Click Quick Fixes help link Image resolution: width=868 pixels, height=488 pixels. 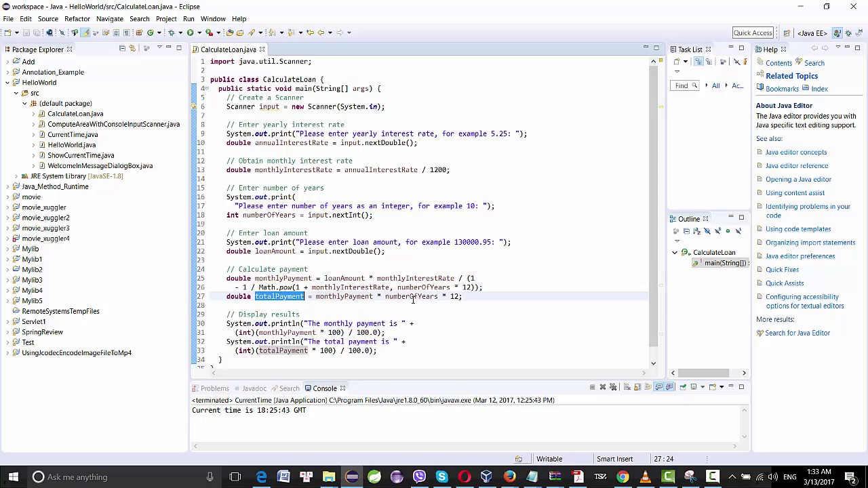[782, 270]
